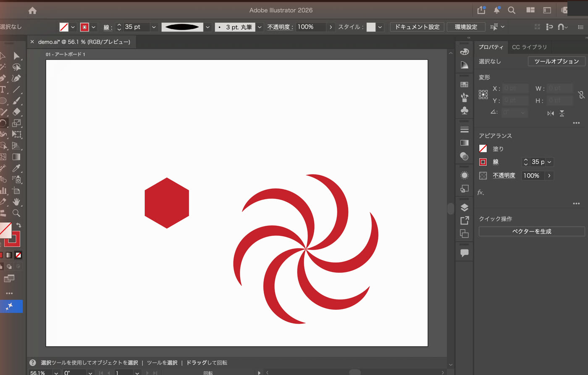The width and height of the screenshot is (588, 375).
Task: Open the variable width profile dropdown
Action: (x=207, y=27)
